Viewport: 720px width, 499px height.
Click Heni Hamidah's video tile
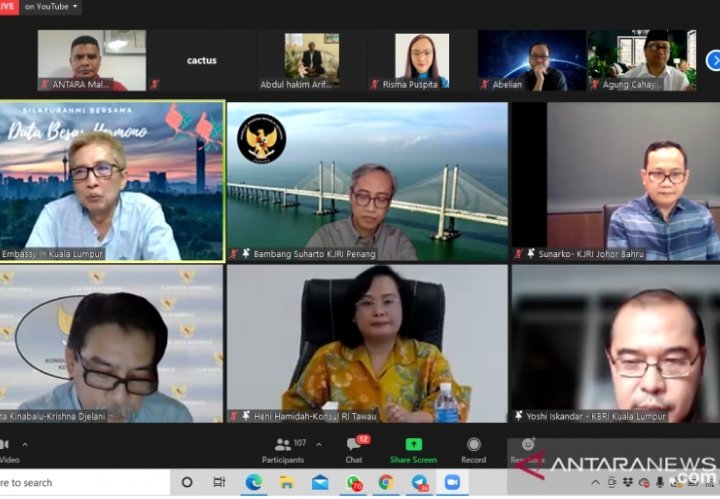[x=367, y=343]
